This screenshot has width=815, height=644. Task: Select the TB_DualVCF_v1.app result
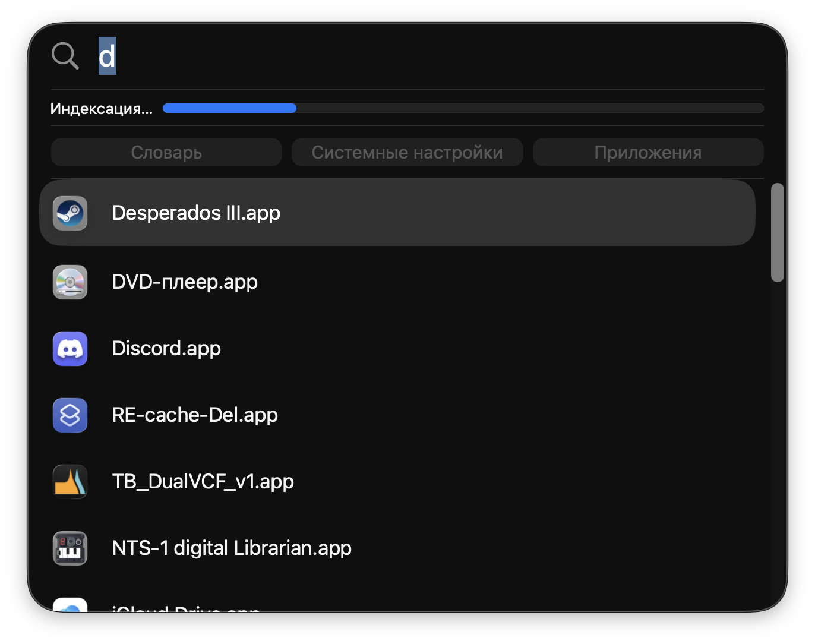[x=397, y=481]
